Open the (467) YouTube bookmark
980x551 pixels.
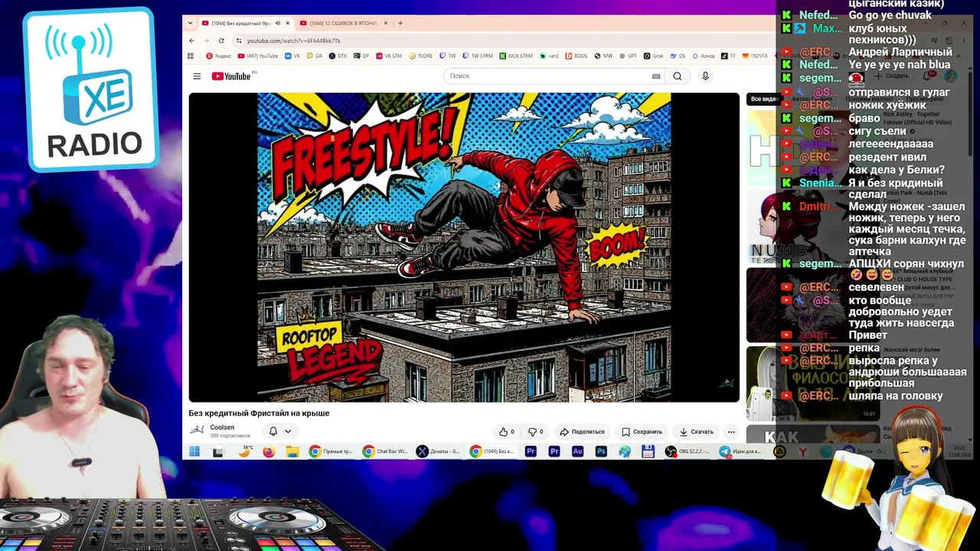point(258,56)
